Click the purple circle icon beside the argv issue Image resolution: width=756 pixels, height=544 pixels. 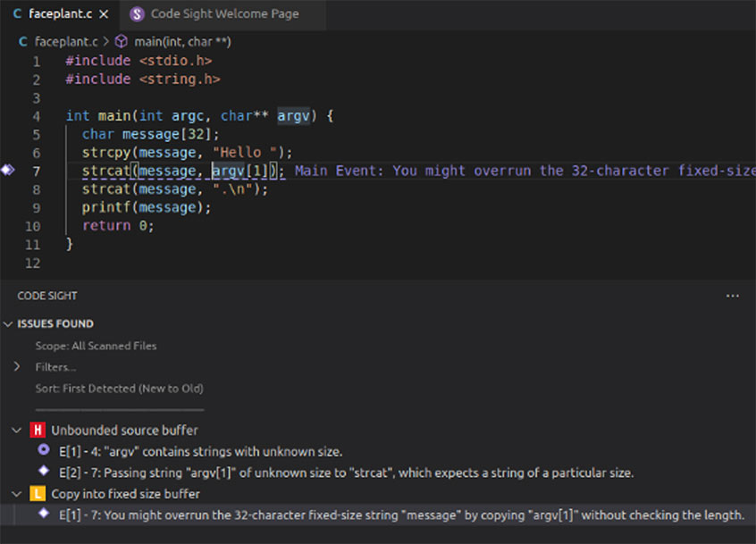[x=42, y=451]
